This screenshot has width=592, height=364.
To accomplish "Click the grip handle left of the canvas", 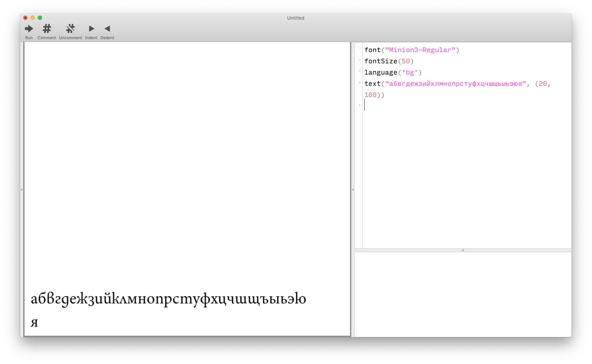I will [21, 189].
